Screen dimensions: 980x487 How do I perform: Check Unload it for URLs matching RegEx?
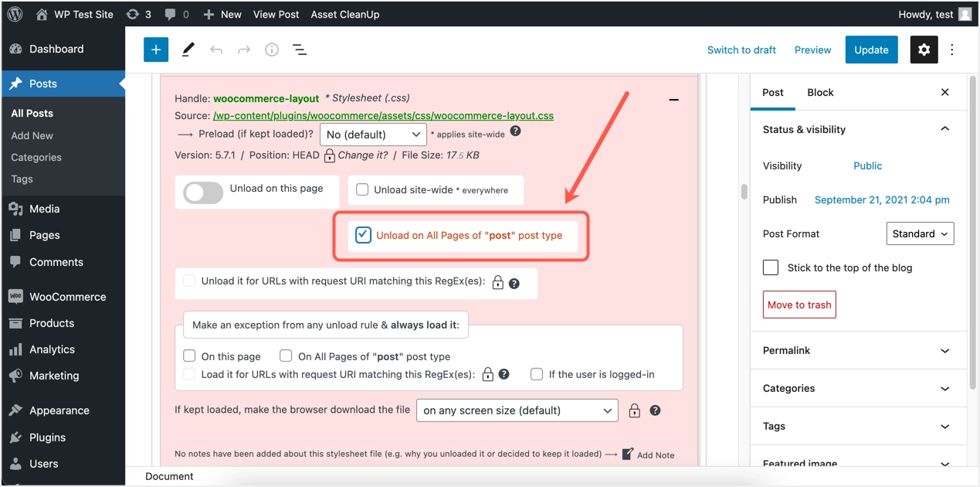(x=189, y=281)
